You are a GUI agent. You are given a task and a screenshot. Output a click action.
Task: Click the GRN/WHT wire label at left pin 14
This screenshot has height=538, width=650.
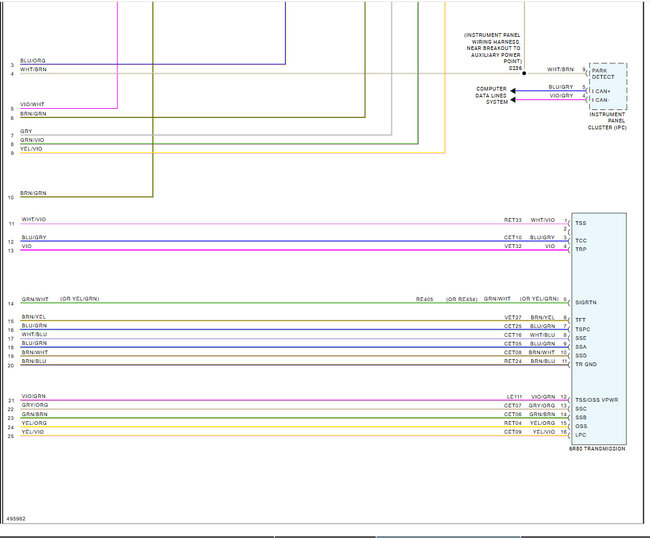(35, 299)
